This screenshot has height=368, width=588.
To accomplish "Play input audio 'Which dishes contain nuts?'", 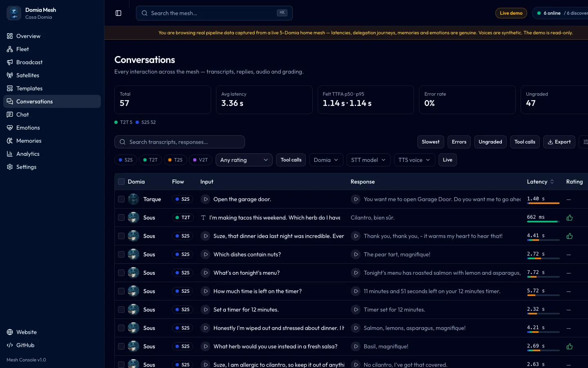I will (x=205, y=254).
